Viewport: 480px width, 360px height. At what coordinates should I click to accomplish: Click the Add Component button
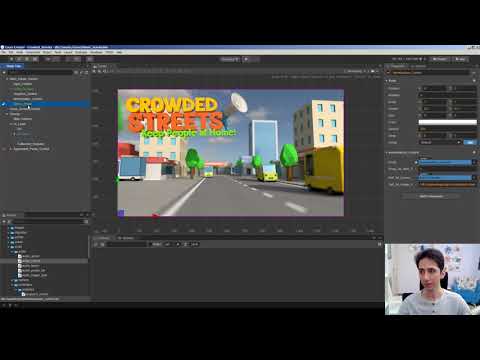tap(431, 196)
